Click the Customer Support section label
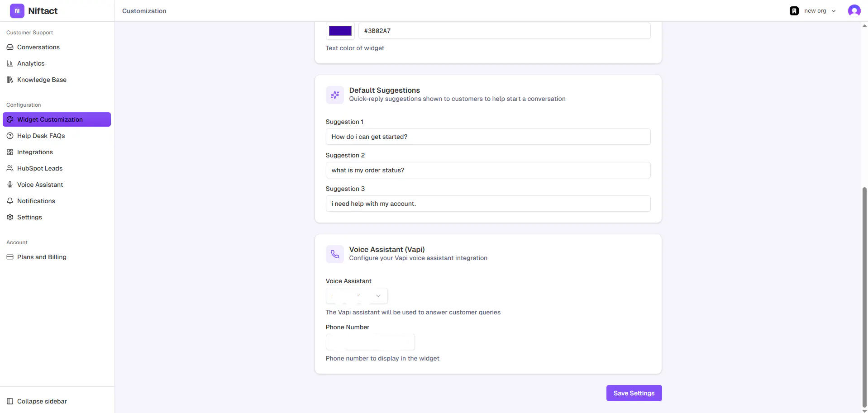868x413 pixels. point(30,33)
